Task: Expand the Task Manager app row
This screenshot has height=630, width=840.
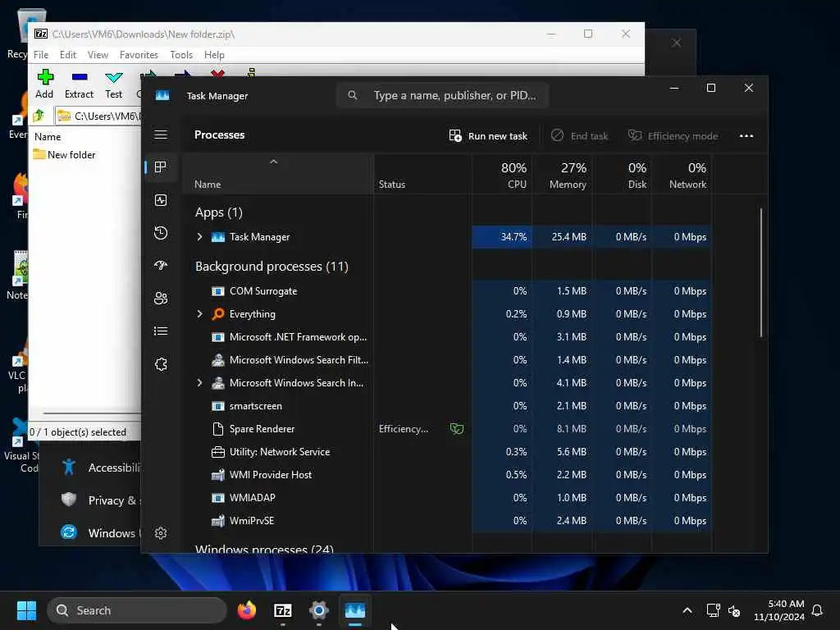Action: (x=200, y=237)
